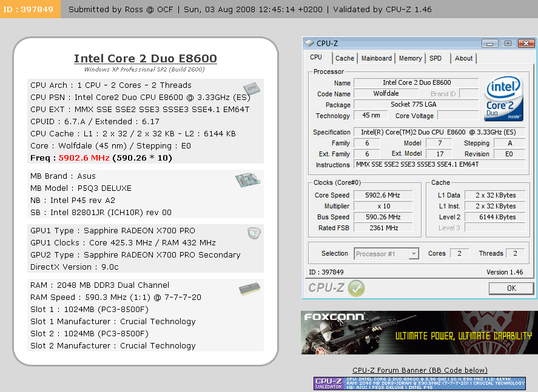538x392 pixels.
Task: Click the CPU chip icon in CPU section
Action: pos(252,88)
